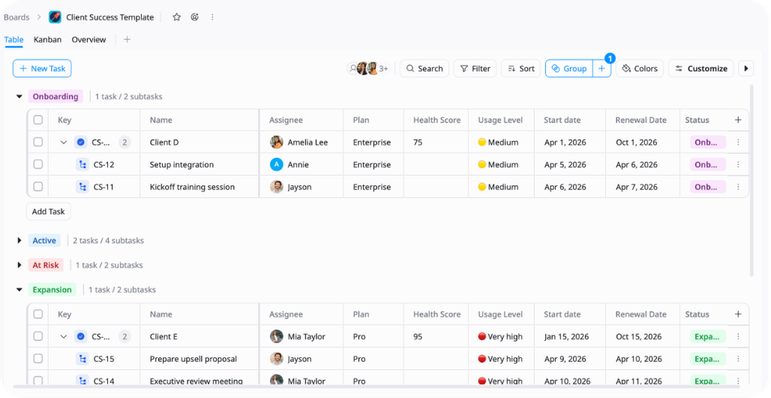Expand the At Risk group
This screenshot has height=398, width=771.
(x=19, y=265)
